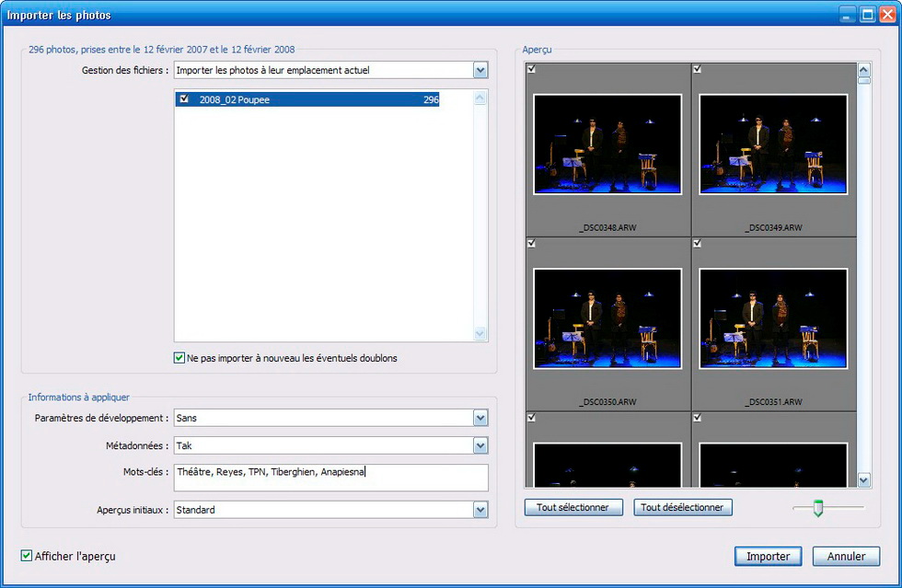Screen dimensions: 902x588
Task: Click the Importer button
Action: tap(768, 556)
